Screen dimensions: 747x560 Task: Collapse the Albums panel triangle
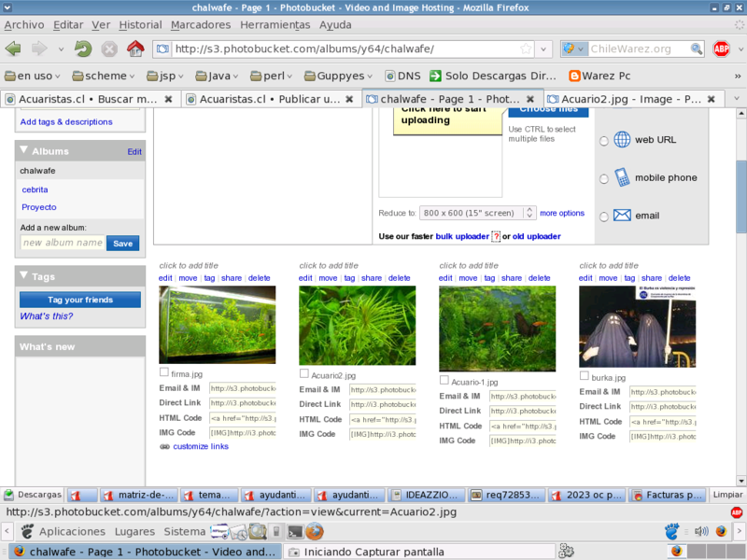coord(24,150)
